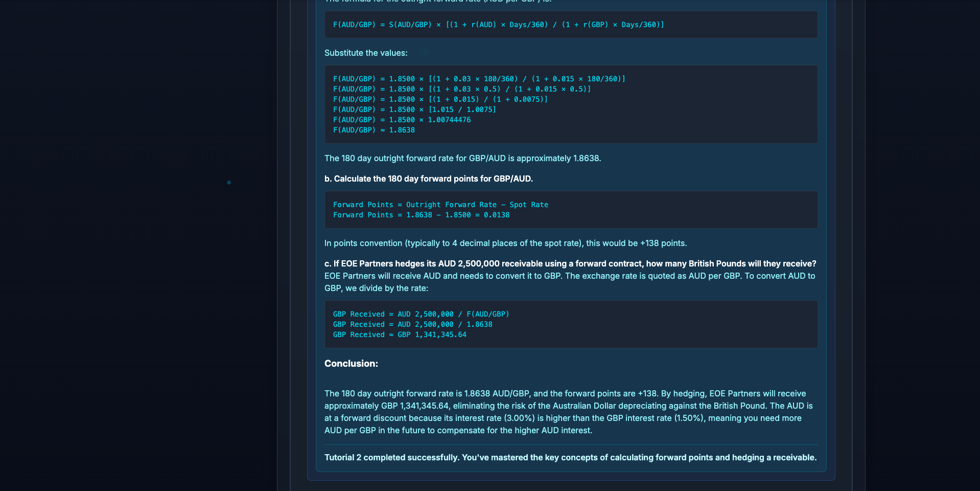Click the line containing '180/360) / (1 + 0.015 × 180/360)'

[x=479, y=79]
